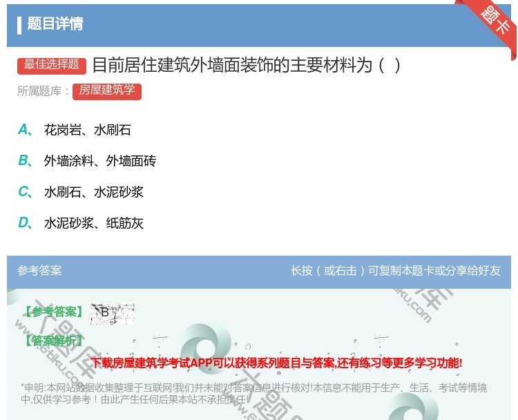This screenshot has height=420, width=518.
Task: Click the 【参考答案】 green label
Action: pyautogui.click(x=54, y=312)
